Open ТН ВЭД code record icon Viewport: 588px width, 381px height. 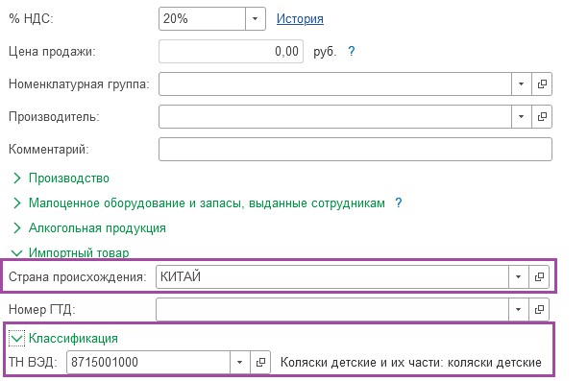coord(260,362)
